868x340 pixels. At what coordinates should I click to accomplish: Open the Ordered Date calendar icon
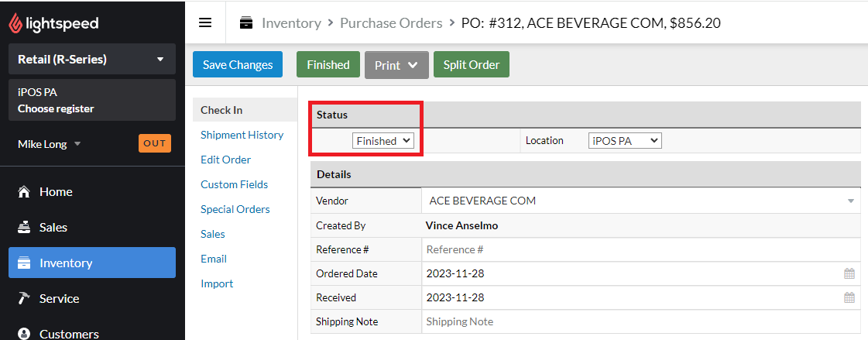coord(849,273)
